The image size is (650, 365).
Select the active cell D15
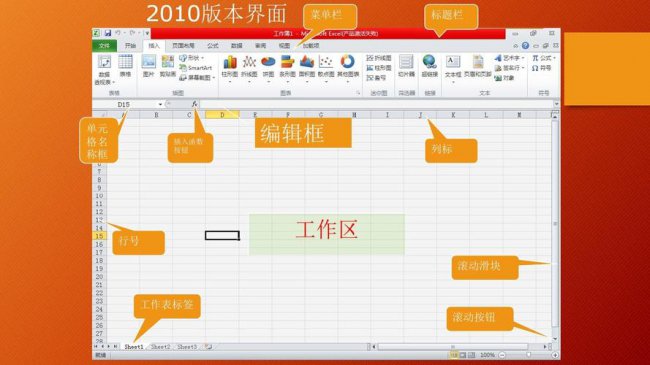click(222, 236)
